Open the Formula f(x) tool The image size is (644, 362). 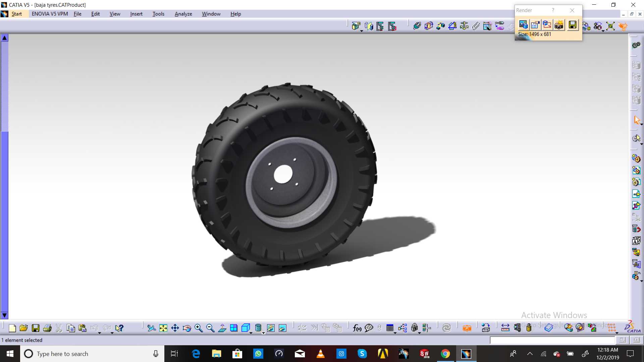[x=357, y=328]
